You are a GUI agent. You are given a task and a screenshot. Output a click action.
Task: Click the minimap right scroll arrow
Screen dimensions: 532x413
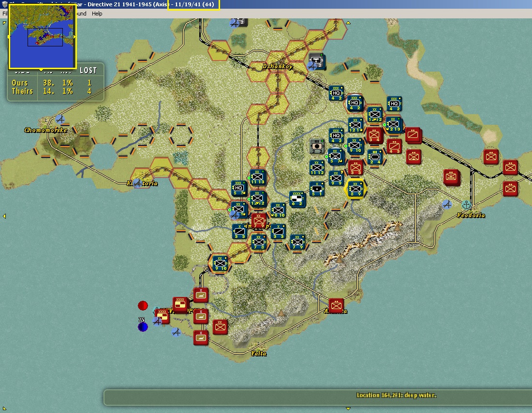pos(74,37)
